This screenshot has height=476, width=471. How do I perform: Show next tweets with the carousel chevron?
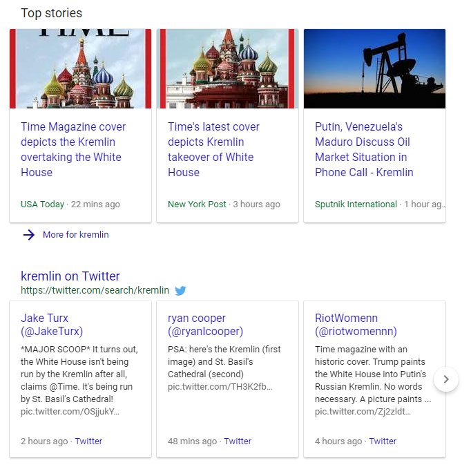pos(446,379)
